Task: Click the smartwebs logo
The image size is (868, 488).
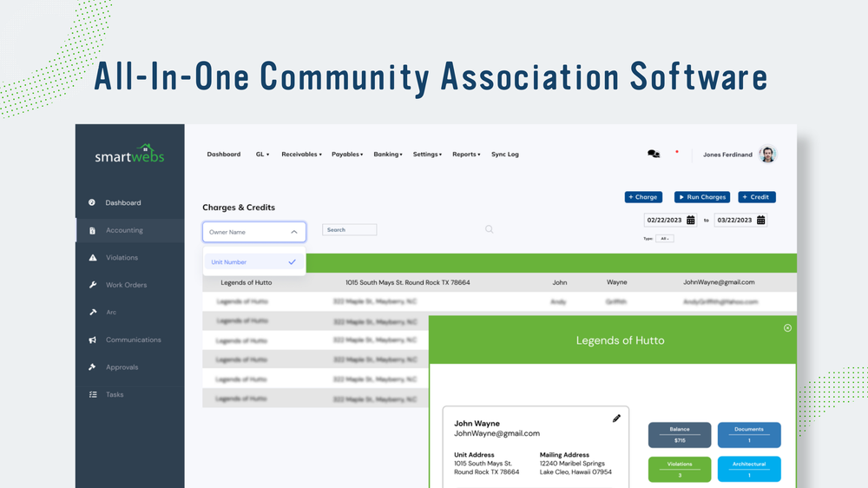Action: 129,154
